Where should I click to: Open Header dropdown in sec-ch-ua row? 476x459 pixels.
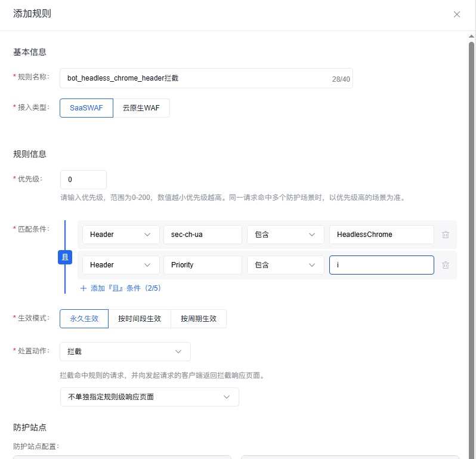[121, 235]
